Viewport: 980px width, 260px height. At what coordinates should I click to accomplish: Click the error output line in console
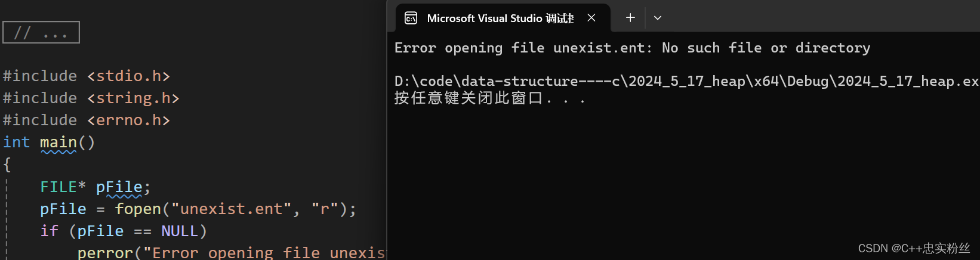pyautogui.click(x=633, y=48)
